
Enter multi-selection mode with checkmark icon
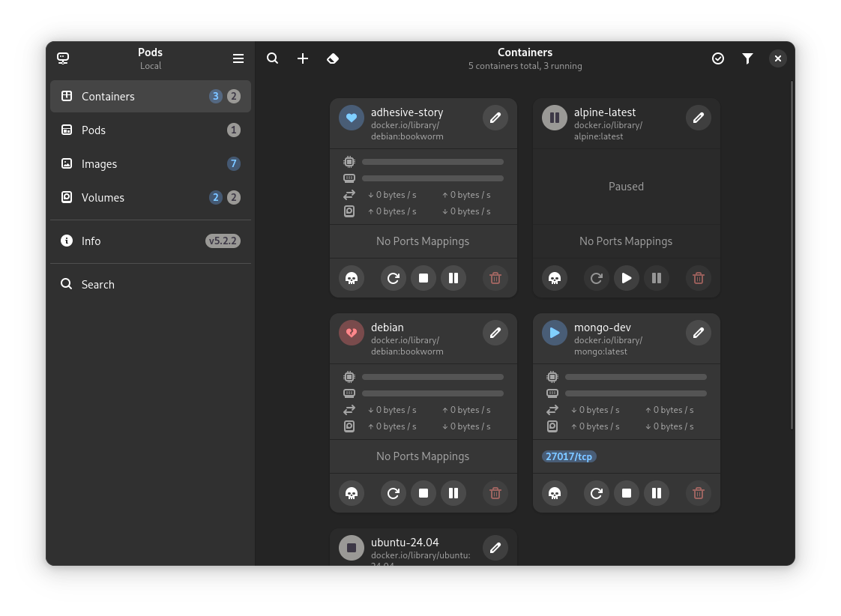click(717, 58)
